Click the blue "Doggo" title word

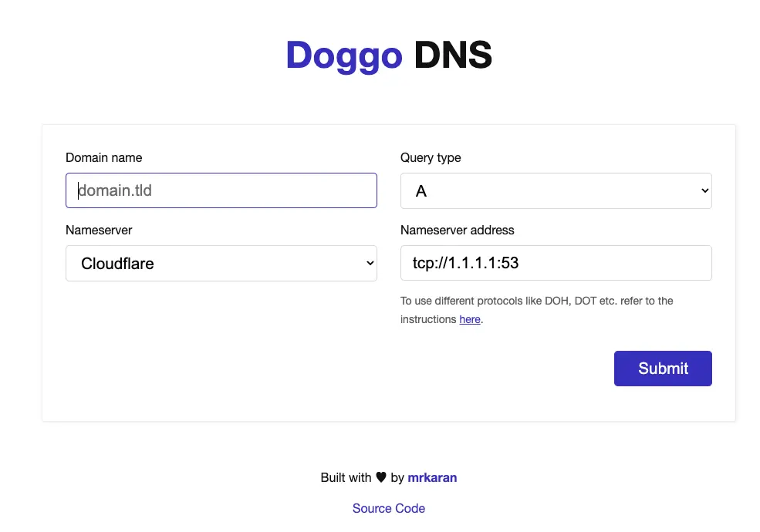[344, 56]
